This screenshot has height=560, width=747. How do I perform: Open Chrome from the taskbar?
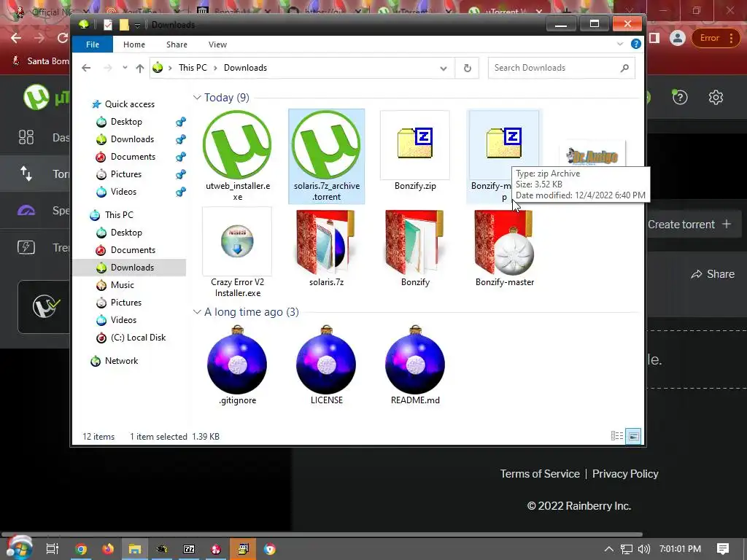point(81,549)
